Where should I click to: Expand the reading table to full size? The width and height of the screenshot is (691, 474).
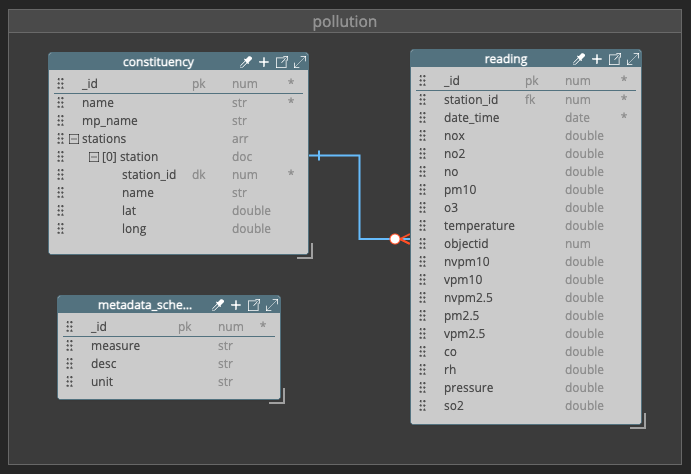tap(632, 59)
